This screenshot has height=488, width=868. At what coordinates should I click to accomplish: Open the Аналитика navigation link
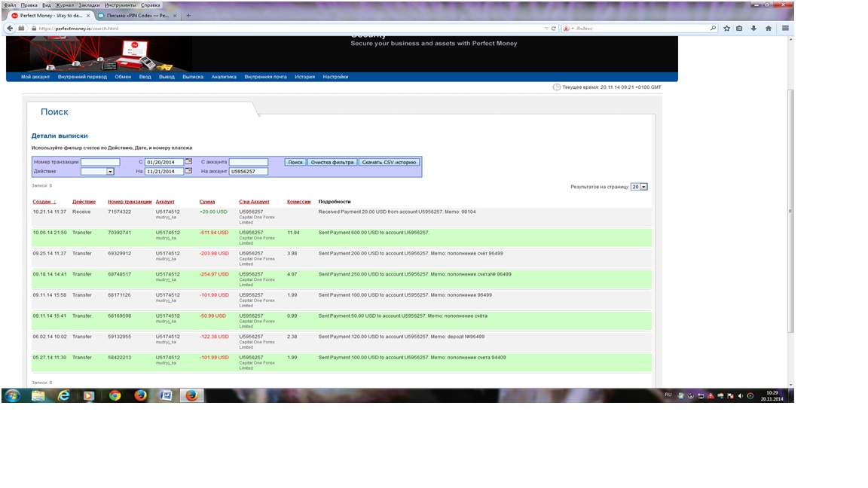pyautogui.click(x=224, y=77)
